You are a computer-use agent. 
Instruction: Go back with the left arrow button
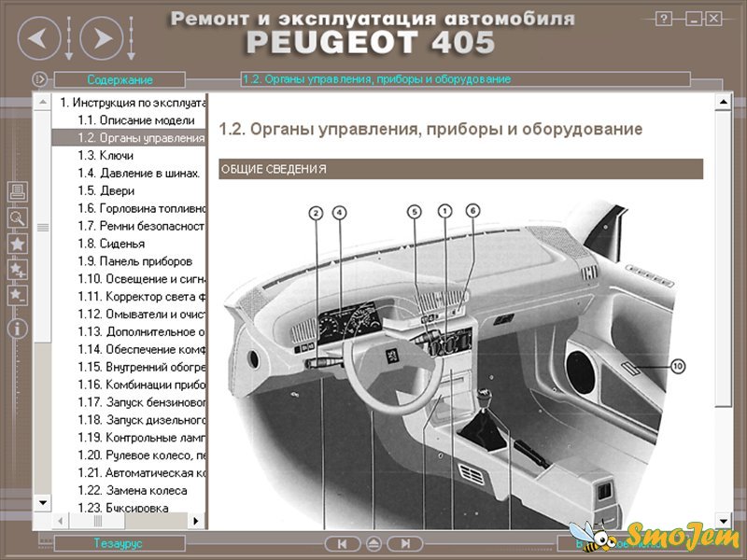pyautogui.click(x=39, y=38)
